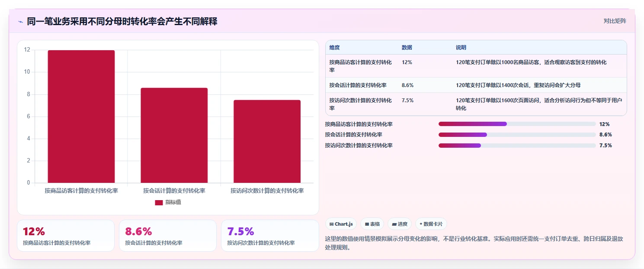Click the x-axis label 按访问次数计算的支付转化率
Image resolution: width=644 pixels, height=269 pixels.
click(x=267, y=191)
